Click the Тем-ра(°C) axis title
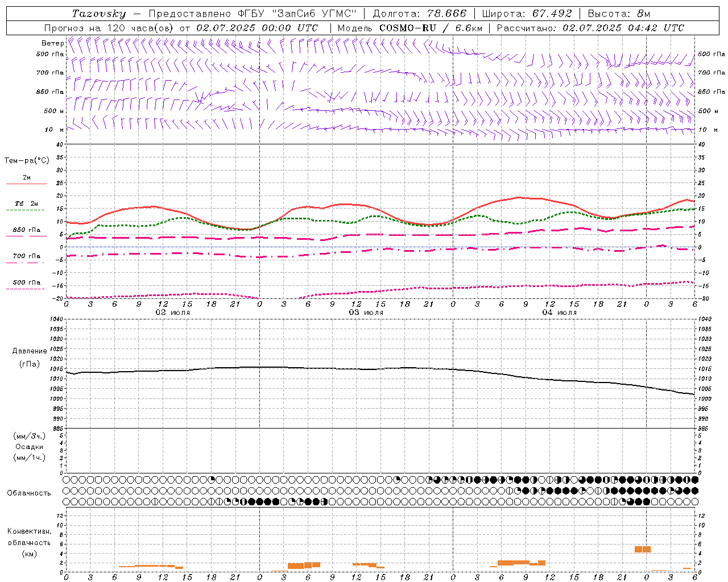728x582 pixels. coord(27,161)
